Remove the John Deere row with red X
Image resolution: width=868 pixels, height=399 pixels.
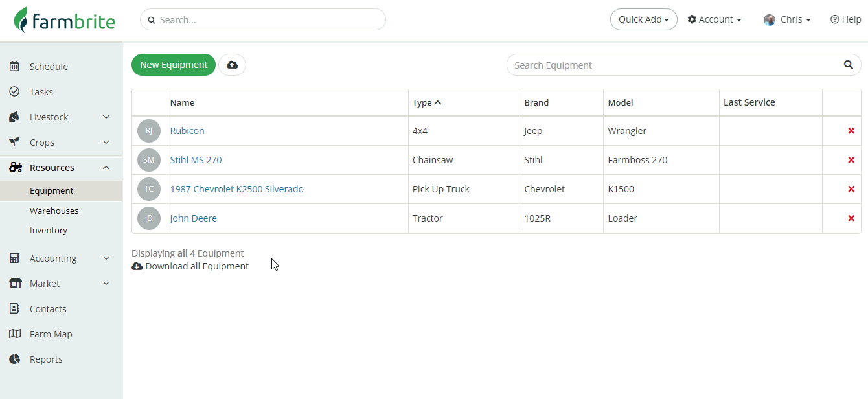click(851, 218)
